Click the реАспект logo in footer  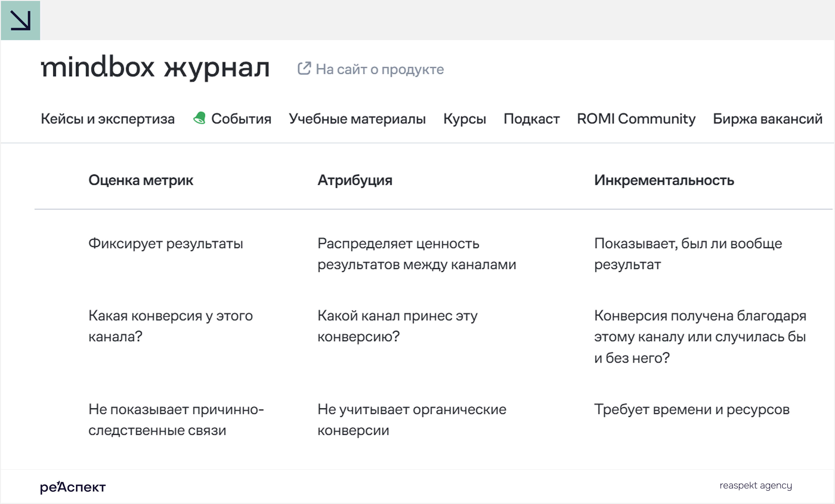tap(73, 487)
